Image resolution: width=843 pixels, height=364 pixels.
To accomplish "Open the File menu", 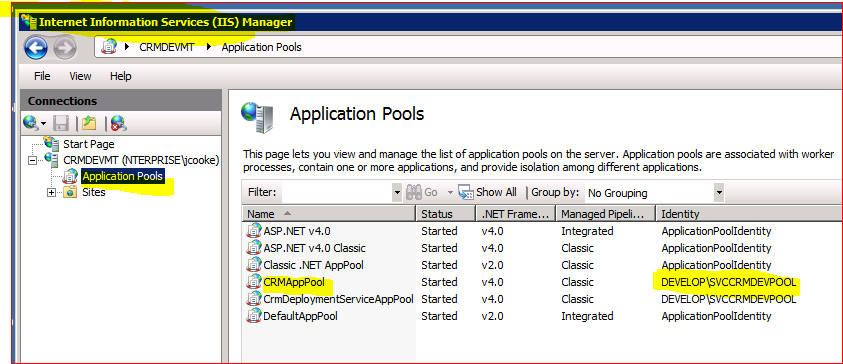I will (42, 76).
